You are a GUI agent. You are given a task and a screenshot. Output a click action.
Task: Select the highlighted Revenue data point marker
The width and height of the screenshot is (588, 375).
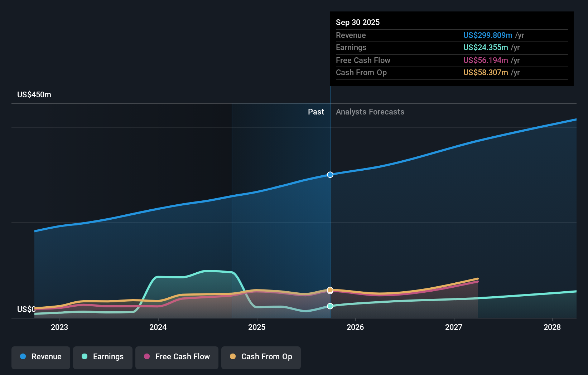[330, 175]
